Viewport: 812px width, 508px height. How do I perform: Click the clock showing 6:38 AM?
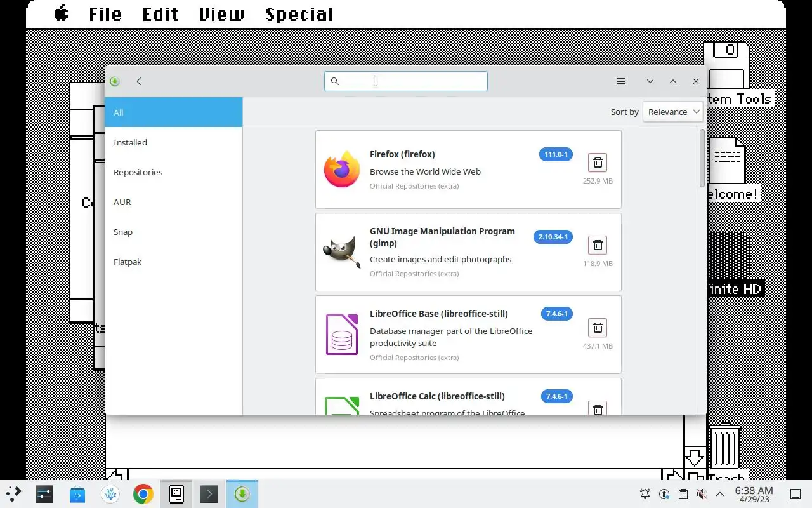[754, 494]
